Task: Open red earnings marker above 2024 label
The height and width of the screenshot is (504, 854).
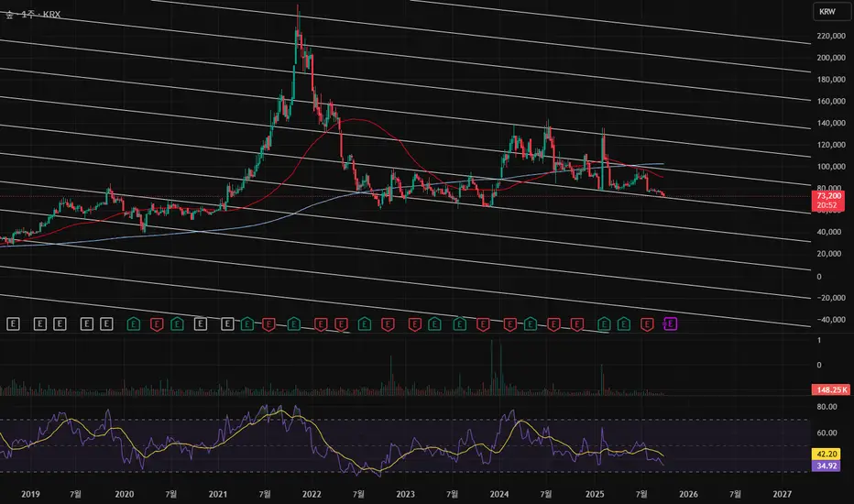Action: tap(509, 324)
